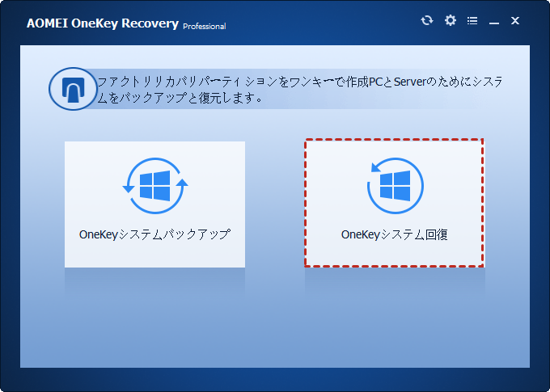This screenshot has width=550, height=392.
Task: Click the ファクトリリカバリパーティション description text
Action: 299,90
